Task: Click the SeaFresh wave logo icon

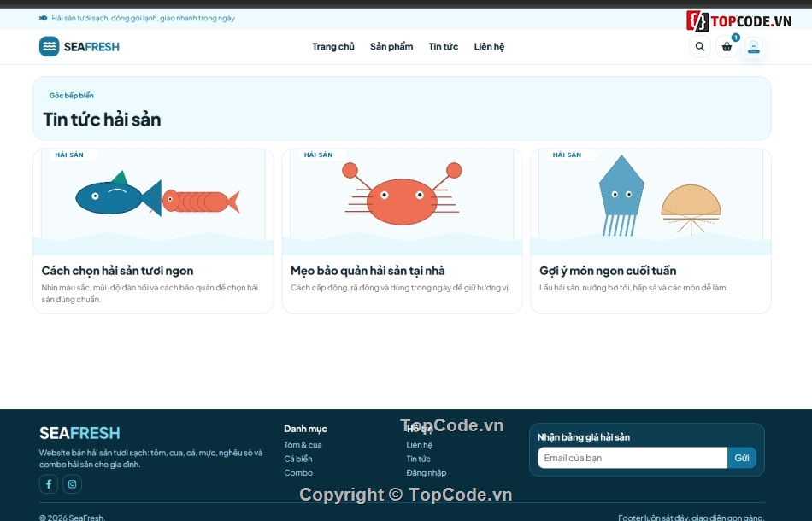Action: [50, 47]
